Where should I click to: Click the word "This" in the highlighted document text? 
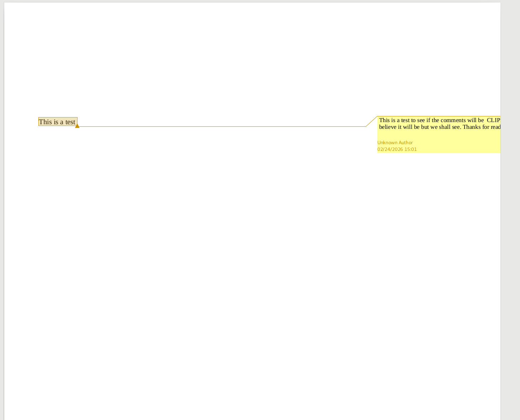click(x=46, y=122)
